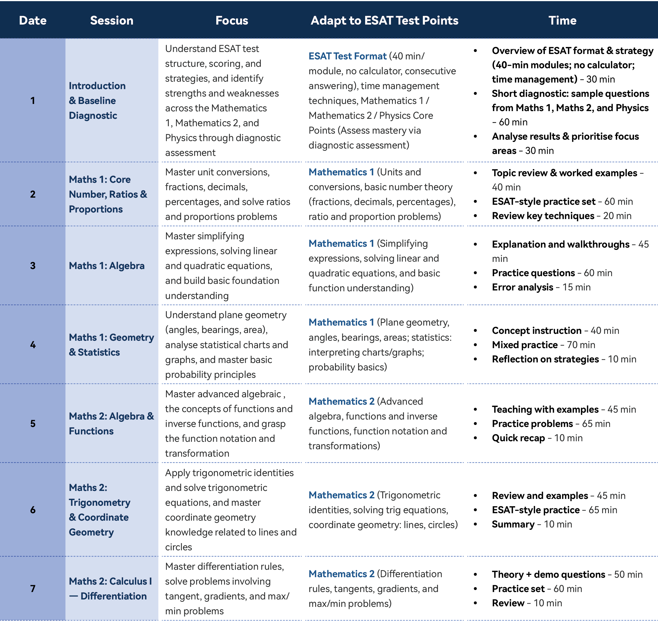The image size is (658, 644).
Task: Click 'Maths 2: Trigonometry & Coordinate Geometry'
Action: pos(99,510)
